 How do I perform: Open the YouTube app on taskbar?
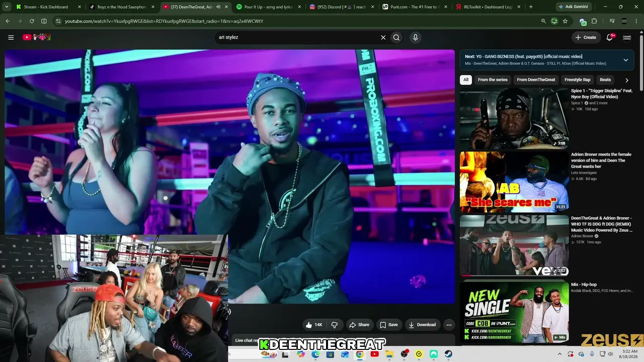(x=374, y=354)
